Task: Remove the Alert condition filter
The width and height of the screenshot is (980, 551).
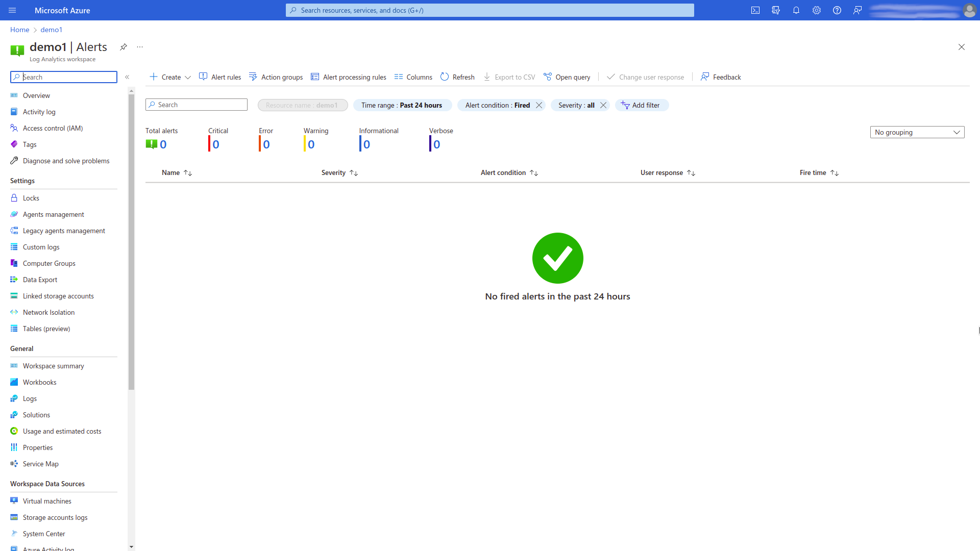Action: point(539,105)
